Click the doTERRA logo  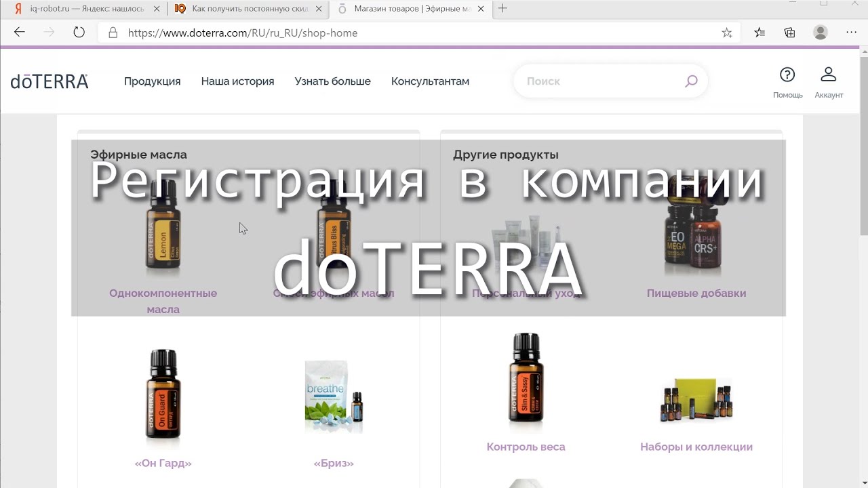[50, 81]
